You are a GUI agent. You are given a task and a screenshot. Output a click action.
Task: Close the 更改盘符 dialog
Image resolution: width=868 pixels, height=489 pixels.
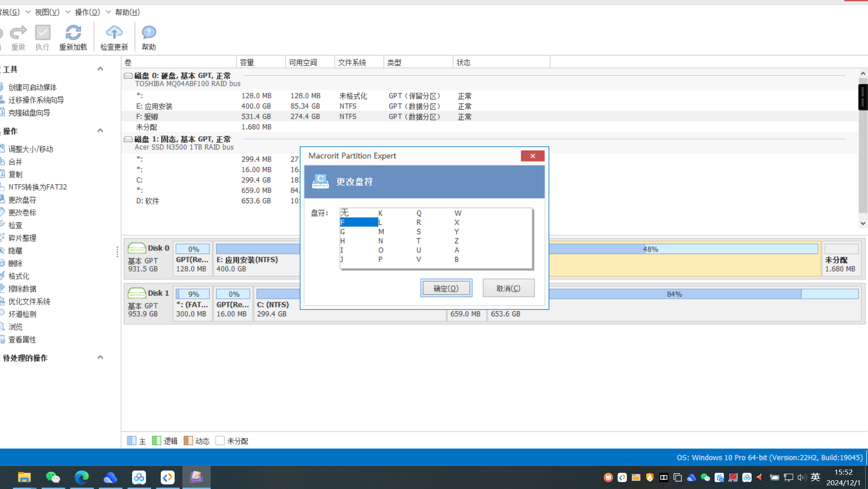(533, 156)
